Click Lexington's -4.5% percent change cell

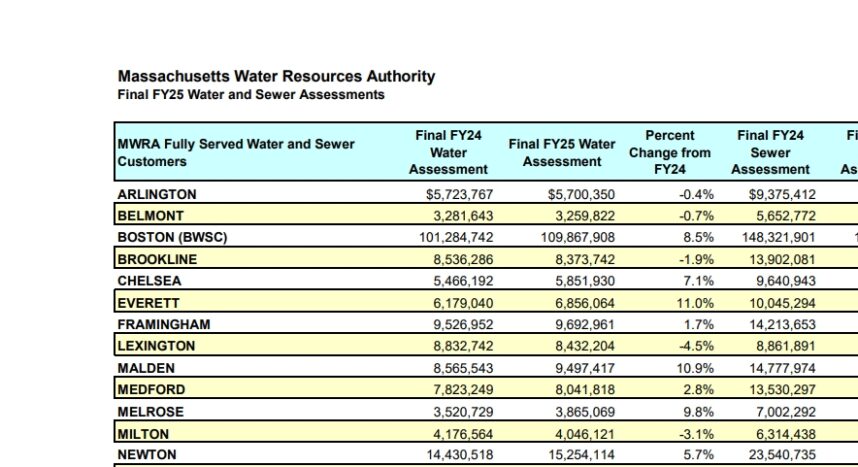pyautogui.click(x=696, y=346)
